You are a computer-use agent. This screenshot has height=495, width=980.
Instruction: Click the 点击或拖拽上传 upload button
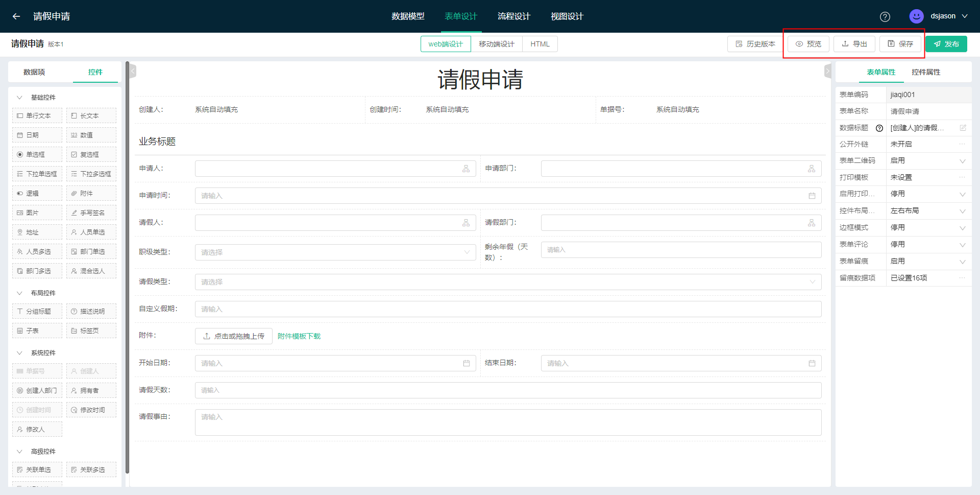234,336
